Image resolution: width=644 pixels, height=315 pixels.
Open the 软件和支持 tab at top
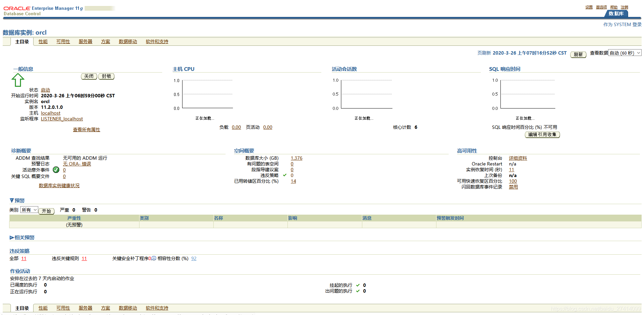157,42
